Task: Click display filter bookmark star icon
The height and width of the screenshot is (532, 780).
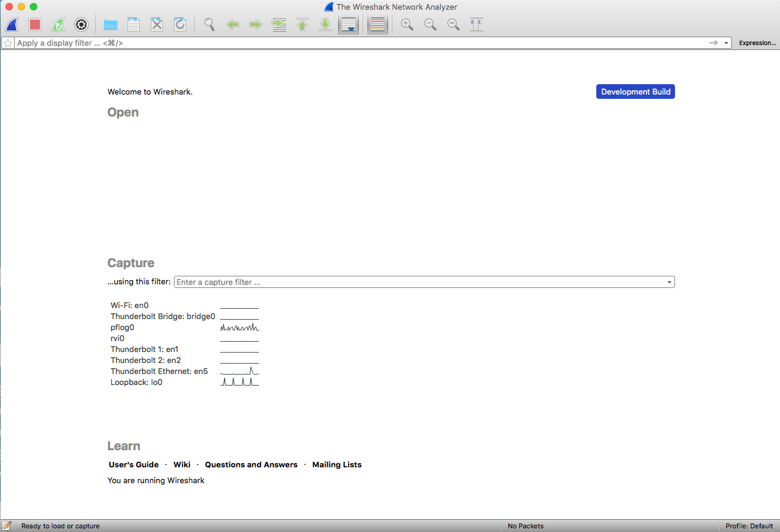Action: tap(8, 43)
